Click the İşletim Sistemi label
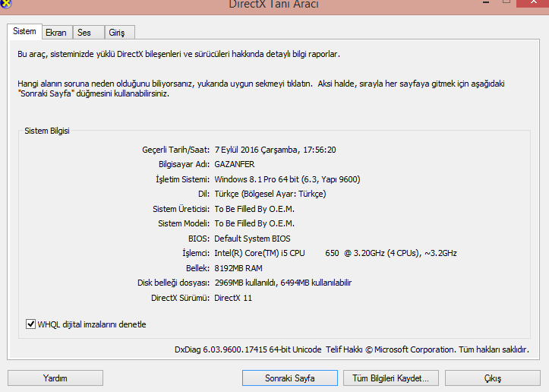This screenshot has width=549, height=392. click(182, 179)
